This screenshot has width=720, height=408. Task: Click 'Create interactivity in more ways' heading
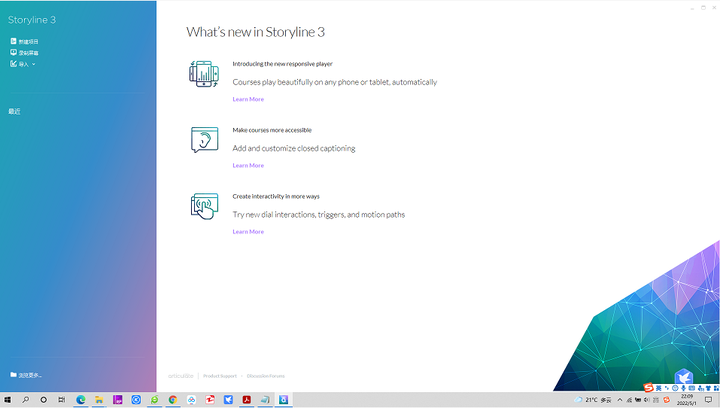pyautogui.click(x=276, y=196)
